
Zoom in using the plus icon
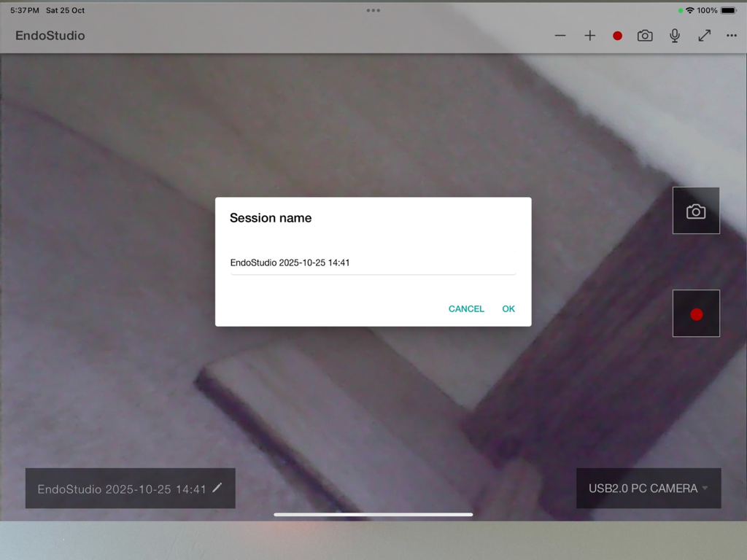point(589,35)
